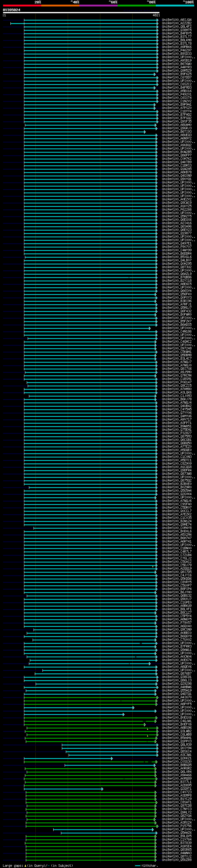Select hit label UniRef100_B9SD33
197x868 pixels.
coord(177,54)
